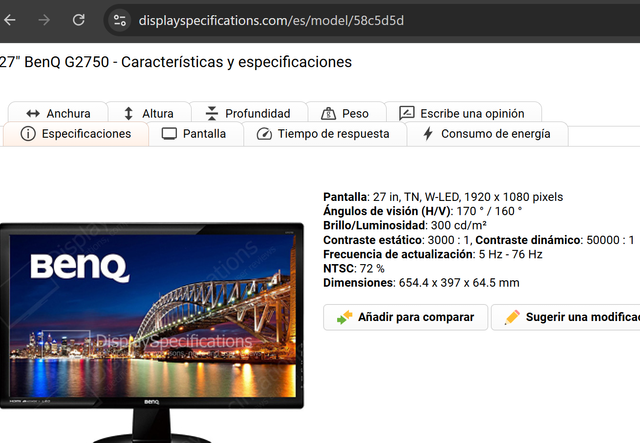640x443 pixels.
Task: Click the weight icon beside Peso
Action: click(328, 114)
